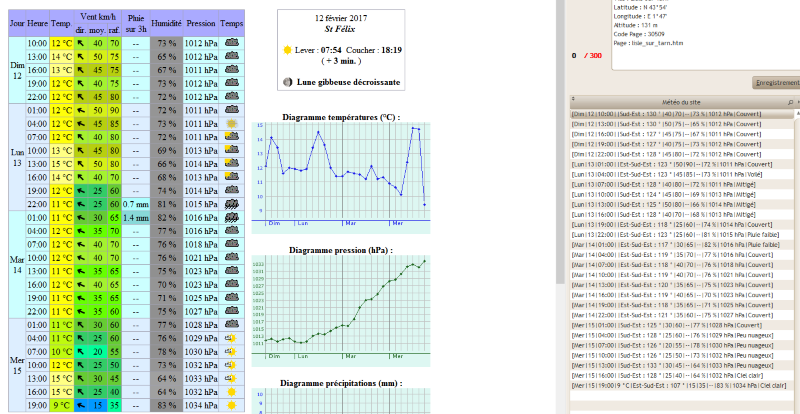
Task: Click the Dim 12 day cell
Action: coord(17,70)
